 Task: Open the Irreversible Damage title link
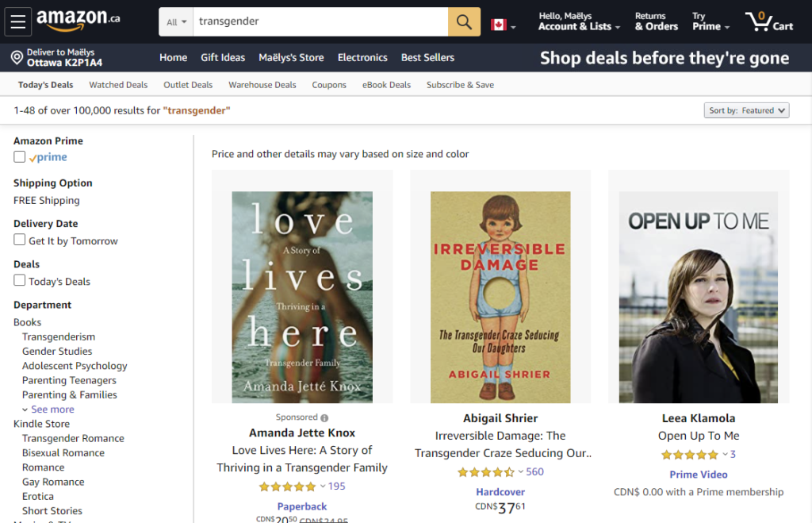coord(502,444)
